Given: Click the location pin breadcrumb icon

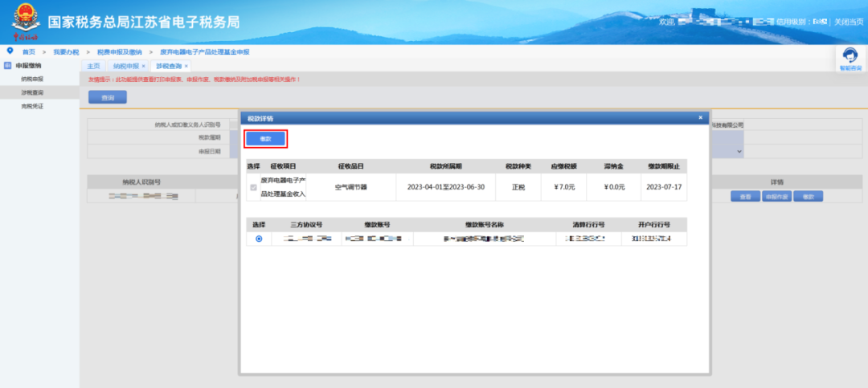Looking at the screenshot, I should click(10, 51).
